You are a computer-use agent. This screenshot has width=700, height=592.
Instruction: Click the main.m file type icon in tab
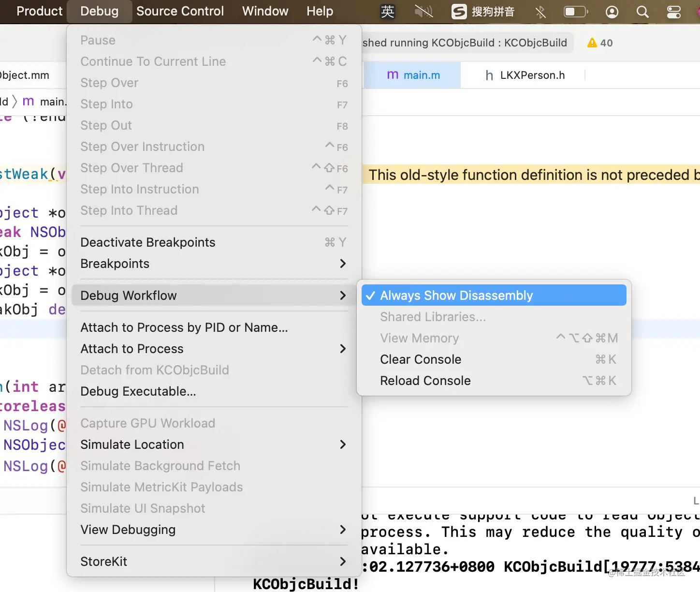coord(393,75)
